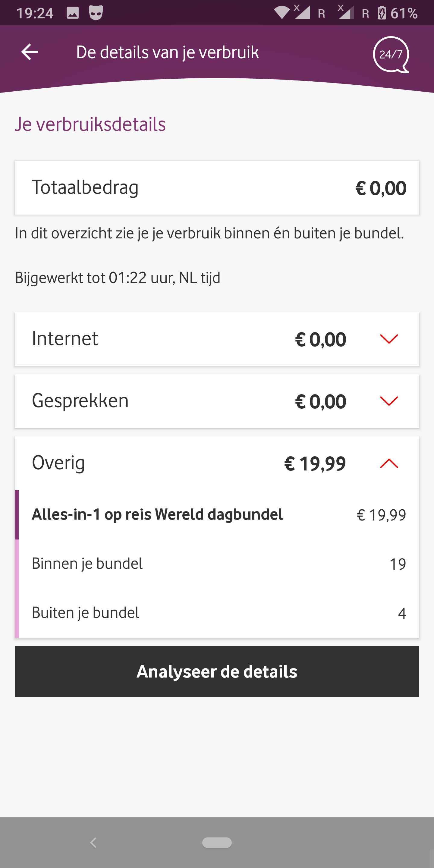Tap the Internet € 0,00 amount
Screen dimensions: 434x868
coord(320,339)
